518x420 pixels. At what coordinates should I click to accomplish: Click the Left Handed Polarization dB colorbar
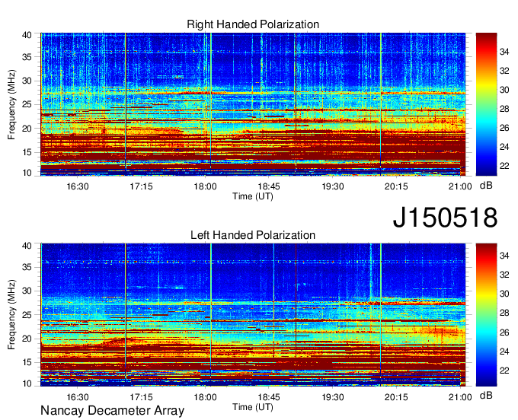(486, 315)
